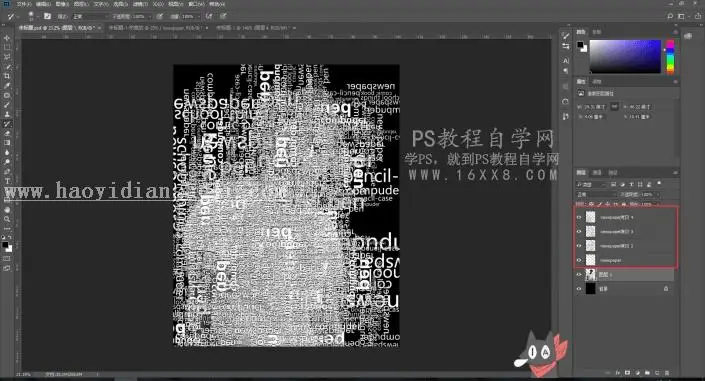Image resolution: width=705 pixels, height=381 pixels.
Task: Toggle brush settings panel in options bar
Action: click(47, 16)
